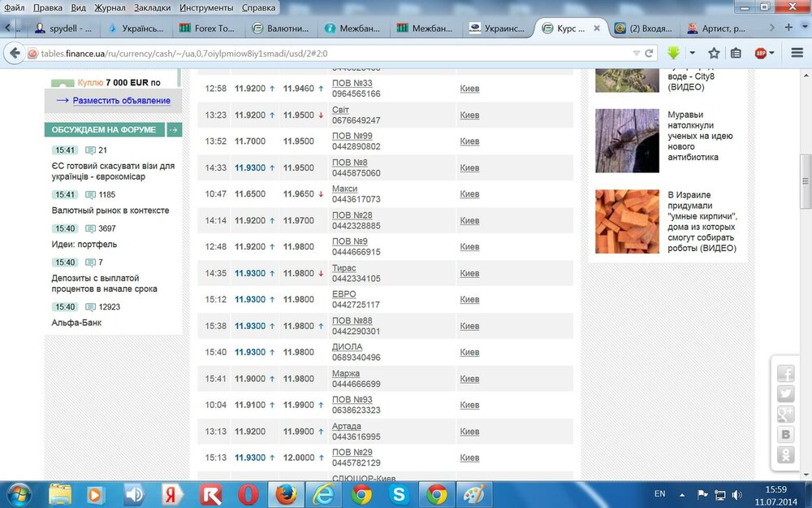Open Skype from the taskbar

399,494
